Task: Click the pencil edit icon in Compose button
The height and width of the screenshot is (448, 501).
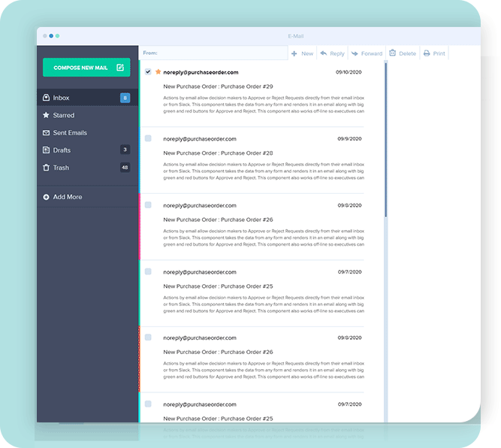Action: (120, 68)
